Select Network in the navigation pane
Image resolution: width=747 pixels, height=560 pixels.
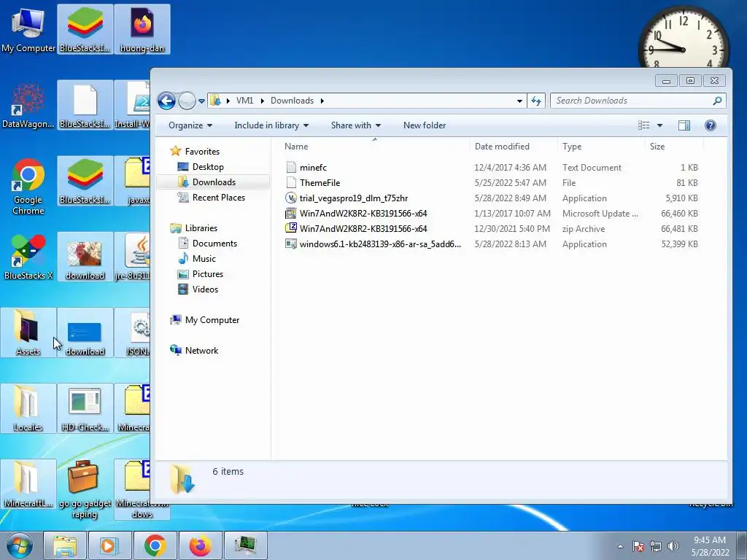click(x=201, y=351)
